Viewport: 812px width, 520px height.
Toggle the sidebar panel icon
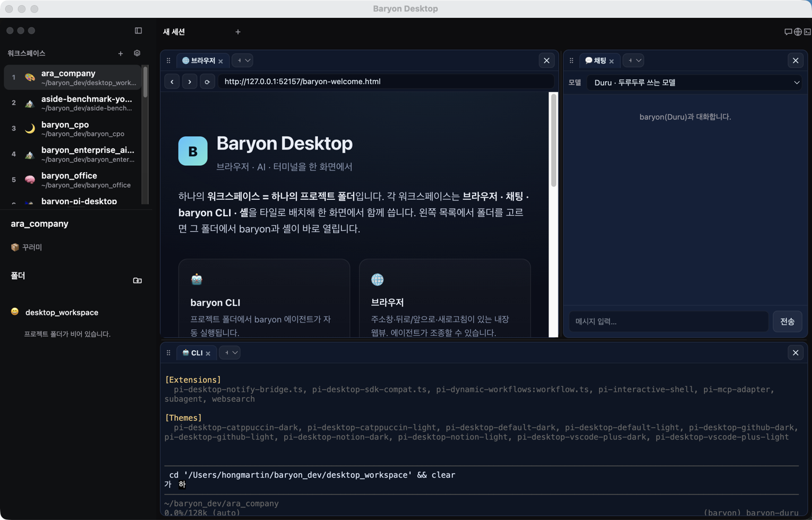[138, 31]
